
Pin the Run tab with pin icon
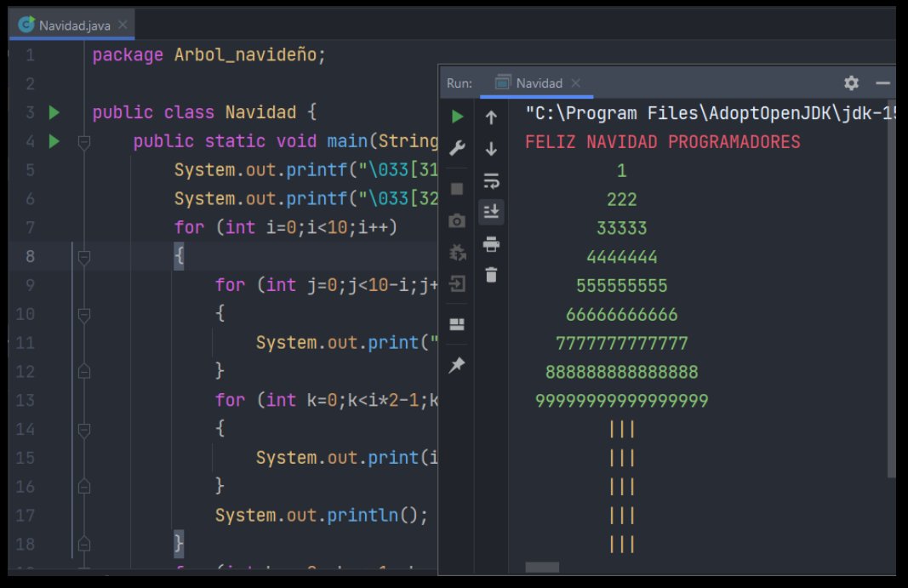click(x=457, y=365)
